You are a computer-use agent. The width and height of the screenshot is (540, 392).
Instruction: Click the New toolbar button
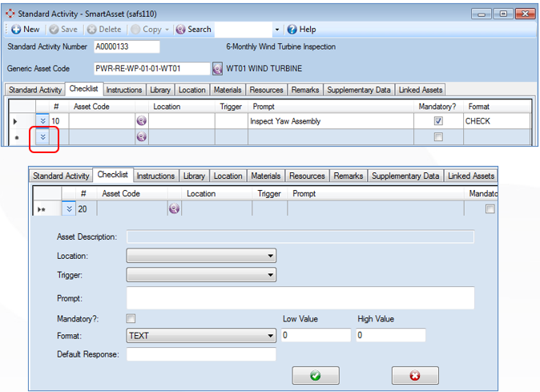[26, 30]
